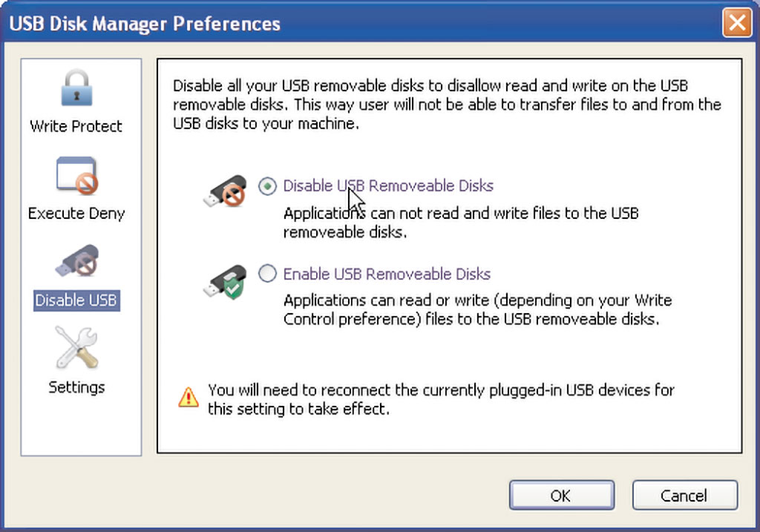Screen dimensions: 760x532
Task: Open the Execute Deny window icon
Action: (77, 175)
